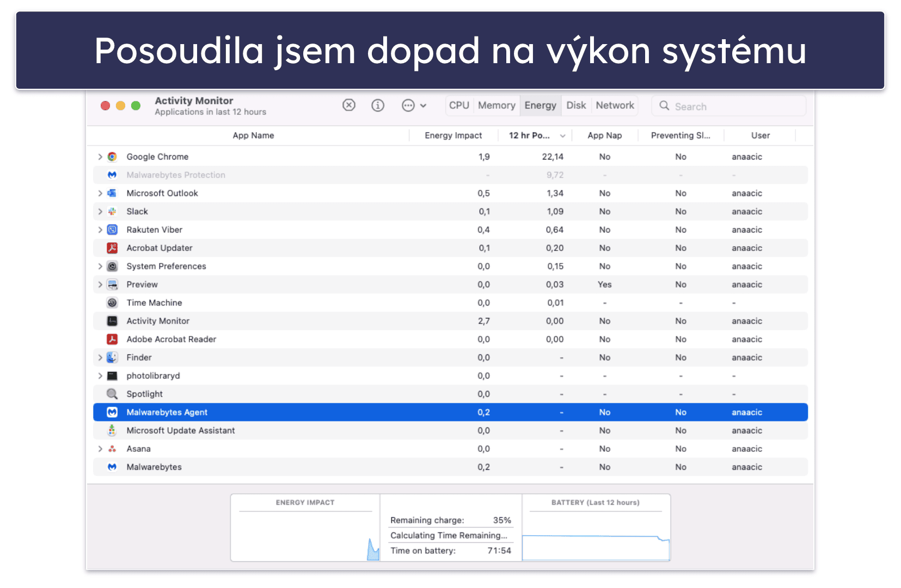The height and width of the screenshot is (588, 901).
Task: Click the Acrobat Updater icon
Action: click(x=112, y=248)
